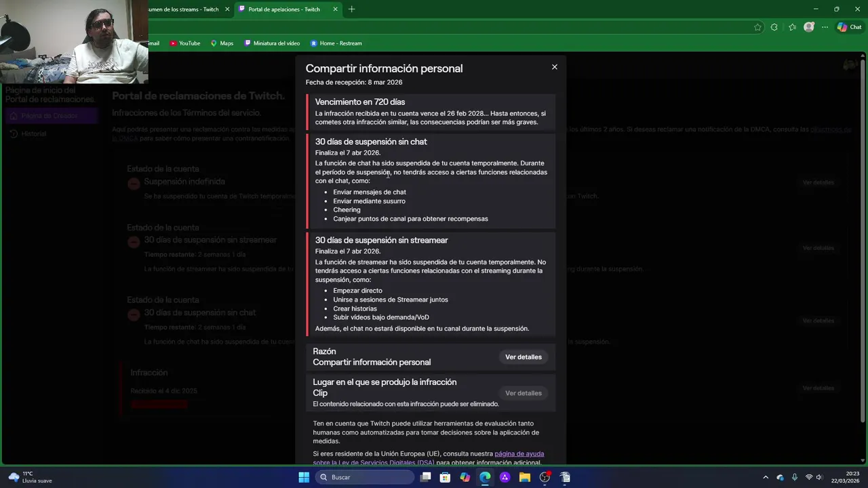Click Vencimiento en 720 días heading
868x488 pixels.
360,102
